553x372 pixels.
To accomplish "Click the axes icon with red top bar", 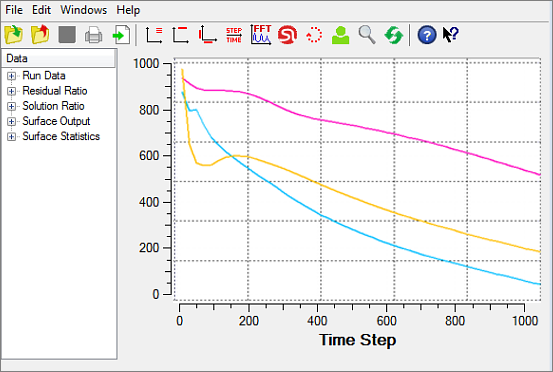I will coord(180,35).
